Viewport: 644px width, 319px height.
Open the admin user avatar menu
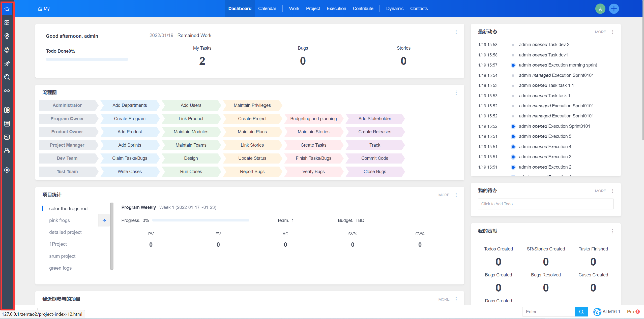[x=600, y=9]
